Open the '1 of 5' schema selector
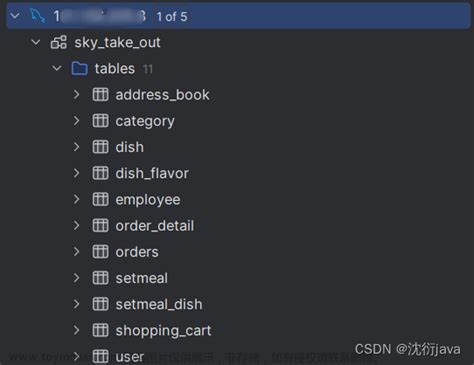 coord(172,17)
